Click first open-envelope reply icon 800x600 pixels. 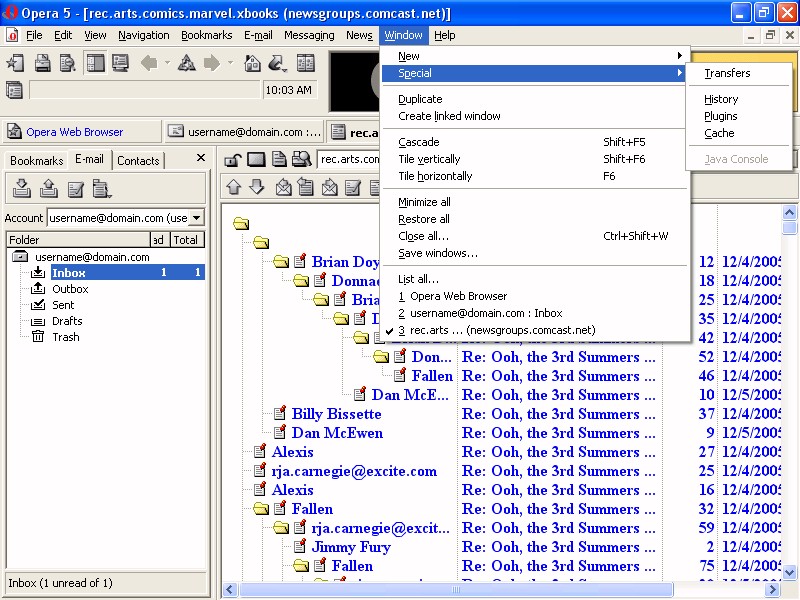coord(283,187)
